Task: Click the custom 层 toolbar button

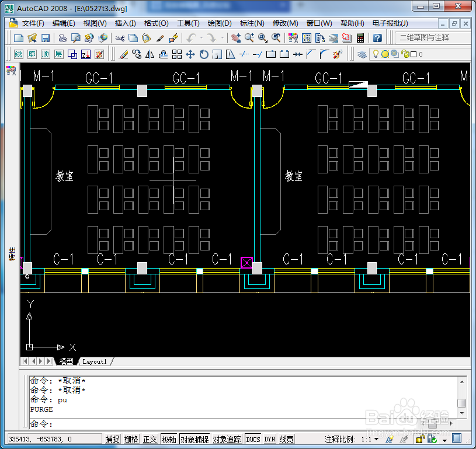Action: tap(58, 54)
